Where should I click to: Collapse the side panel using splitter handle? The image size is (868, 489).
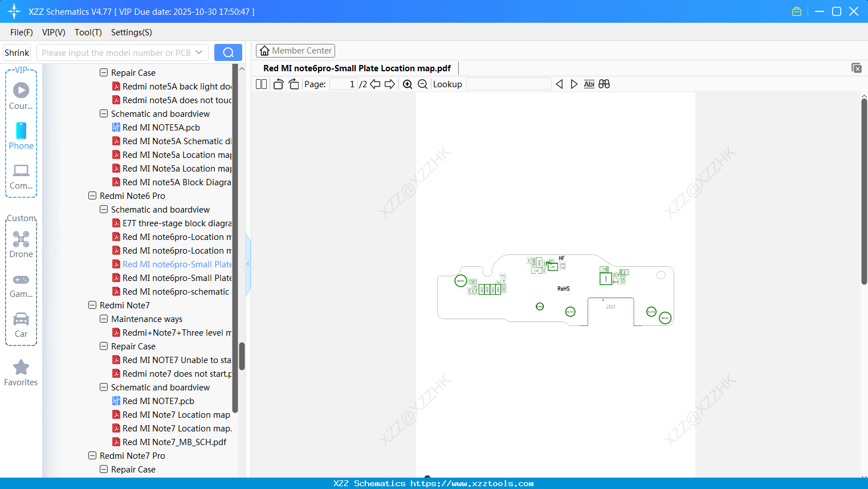(248, 264)
